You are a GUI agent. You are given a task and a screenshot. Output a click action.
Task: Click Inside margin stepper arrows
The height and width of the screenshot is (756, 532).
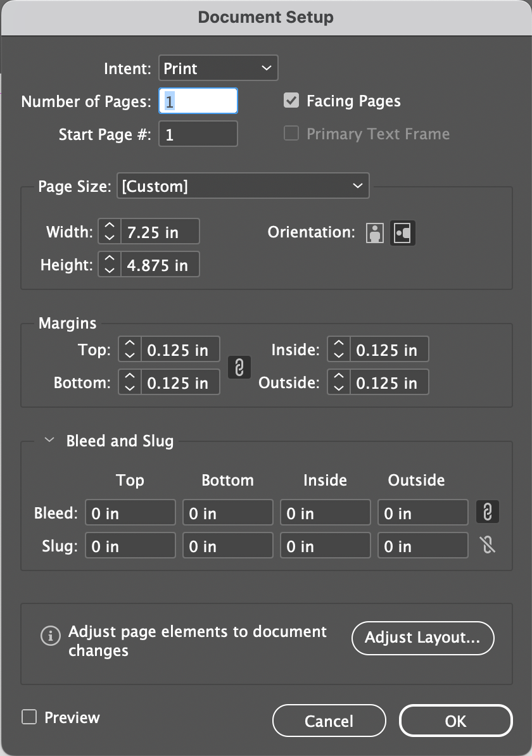[x=339, y=349]
